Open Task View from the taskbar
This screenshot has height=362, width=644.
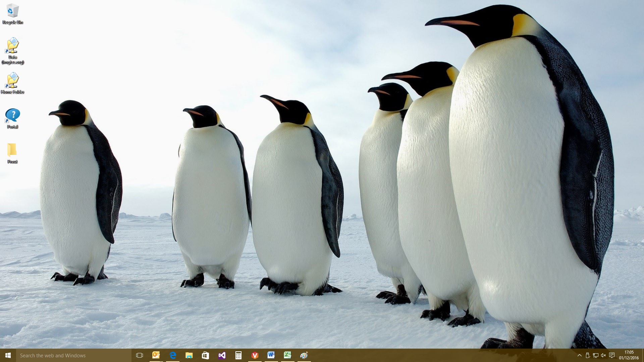(140, 355)
